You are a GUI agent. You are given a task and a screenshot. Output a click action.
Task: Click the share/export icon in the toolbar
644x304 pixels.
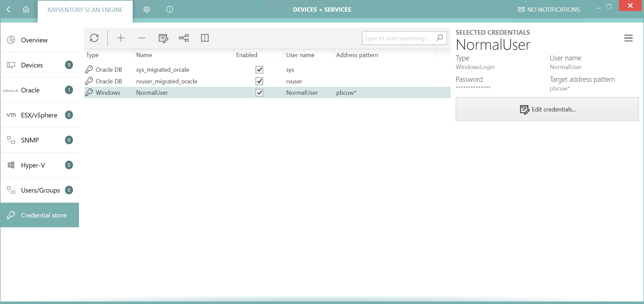click(184, 38)
